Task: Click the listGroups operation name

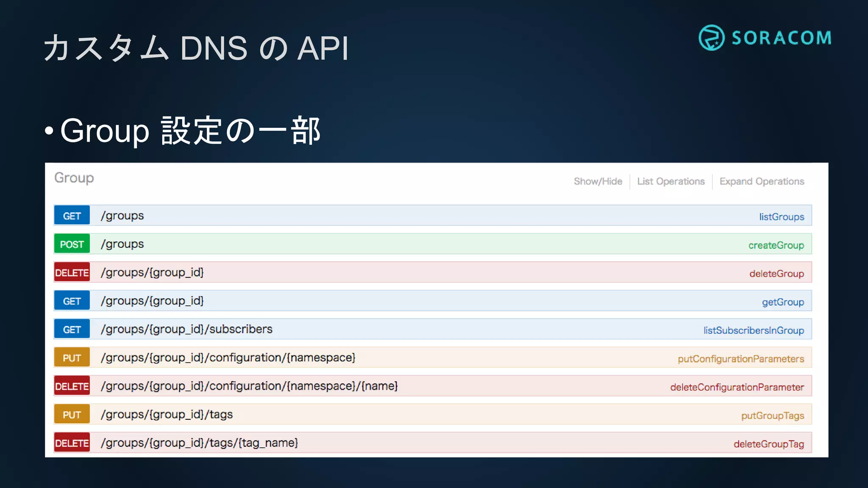Action: pyautogui.click(x=782, y=217)
